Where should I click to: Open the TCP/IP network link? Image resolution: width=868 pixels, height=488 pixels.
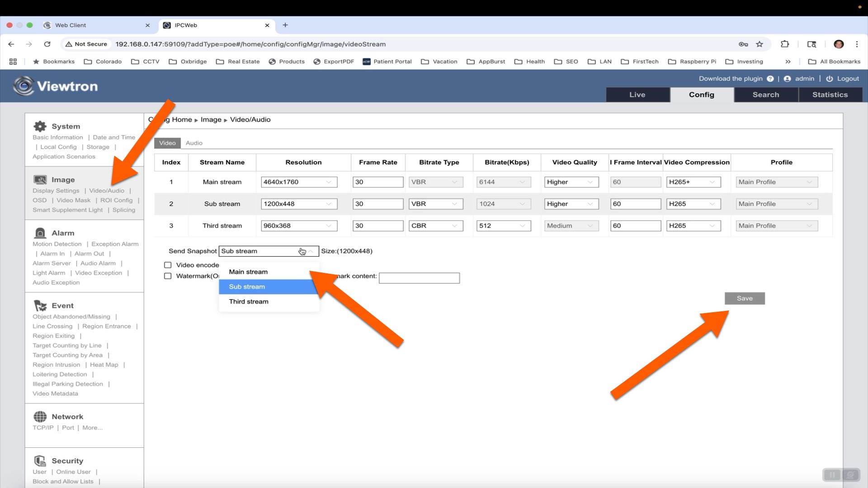(x=43, y=427)
